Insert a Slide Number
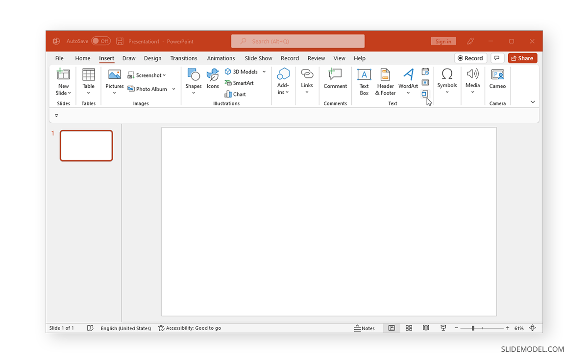The width and height of the screenshot is (588, 364). 425,82
